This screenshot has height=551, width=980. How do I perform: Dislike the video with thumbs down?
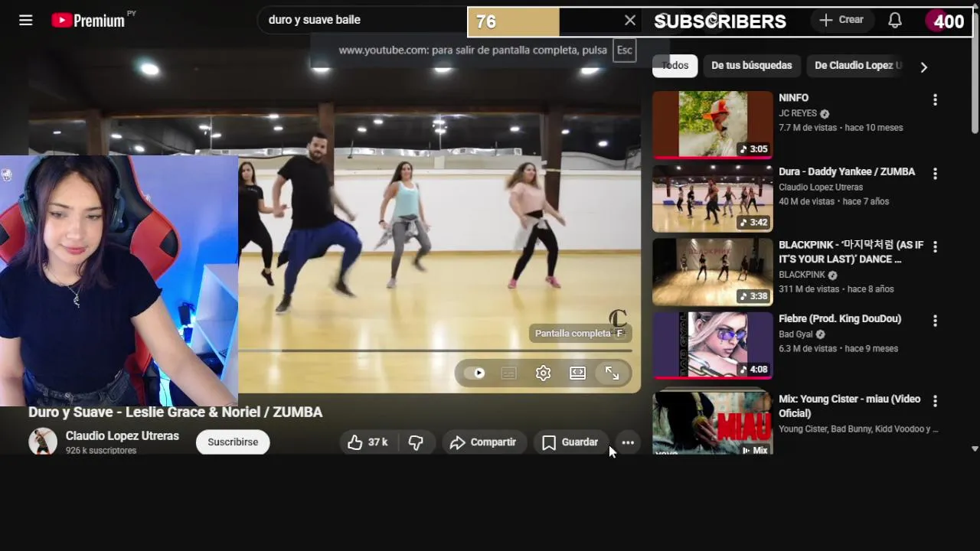click(416, 442)
